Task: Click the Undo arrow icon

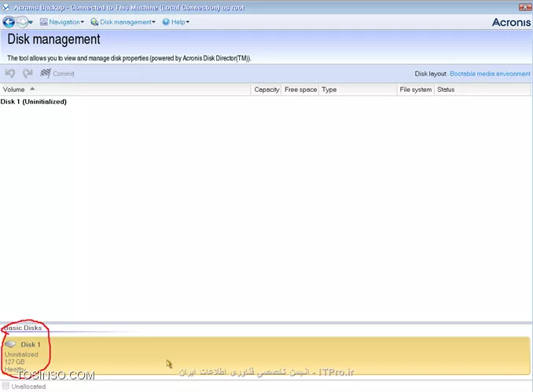Action: pyautogui.click(x=10, y=73)
